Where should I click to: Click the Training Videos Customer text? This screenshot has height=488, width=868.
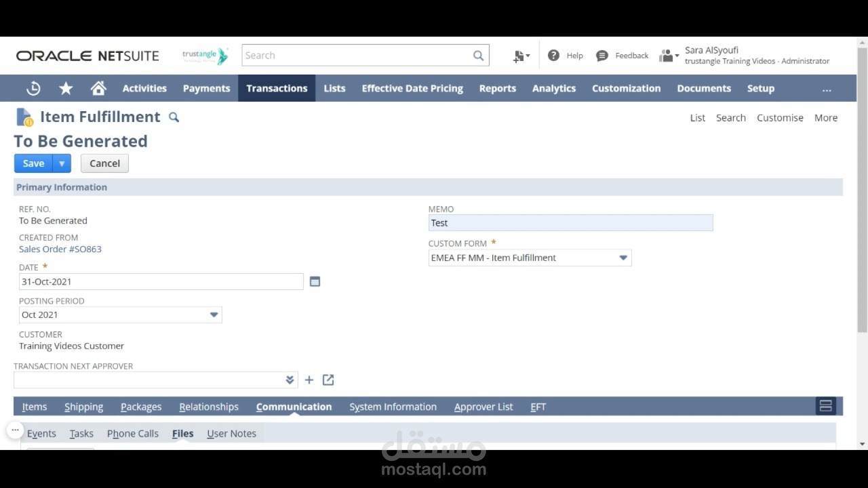click(71, 346)
